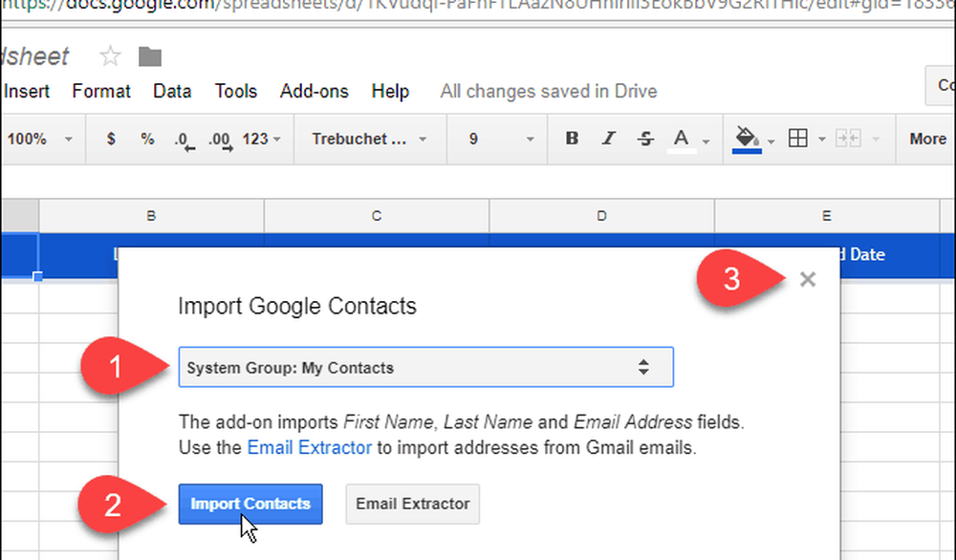The height and width of the screenshot is (560, 956).
Task: Format as currency with dollar icon
Action: click(111, 139)
